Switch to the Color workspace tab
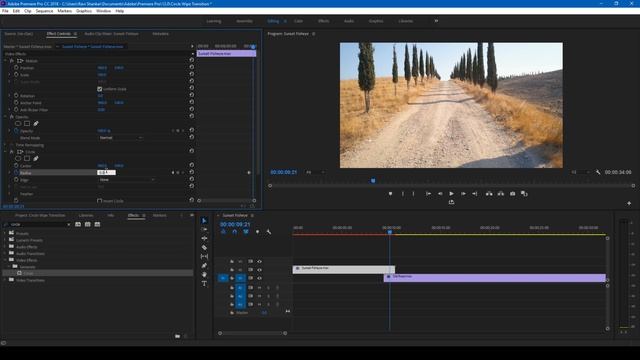The image size is (640, 360). tap(298, 21)
